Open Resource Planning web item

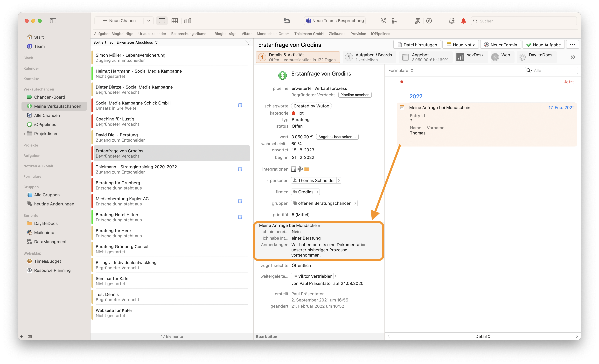52,270
